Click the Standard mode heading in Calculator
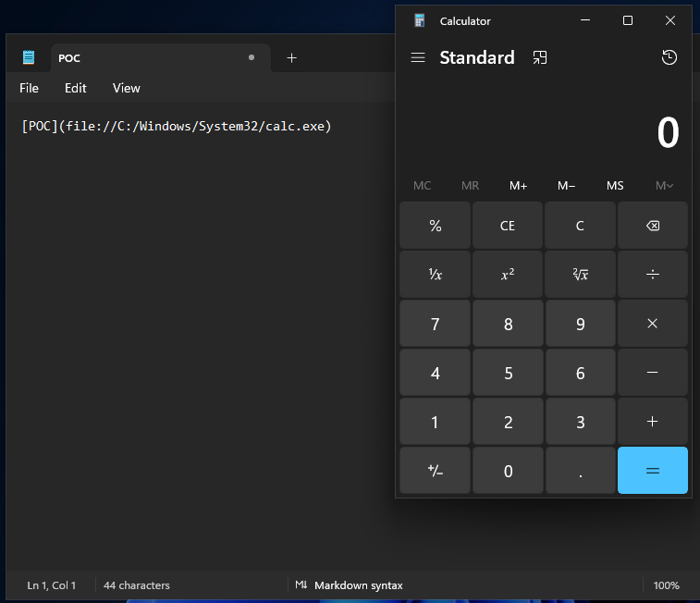This screenshot has width=700, height=603. 477,57
